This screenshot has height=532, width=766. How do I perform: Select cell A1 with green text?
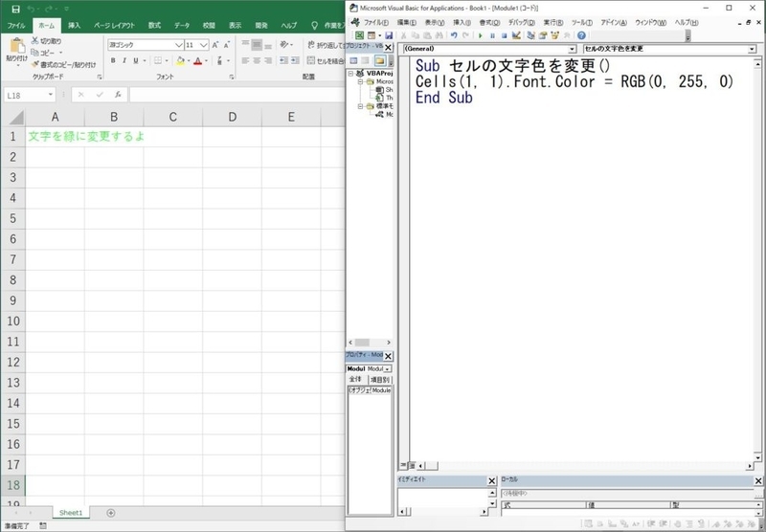pos(55,136)
